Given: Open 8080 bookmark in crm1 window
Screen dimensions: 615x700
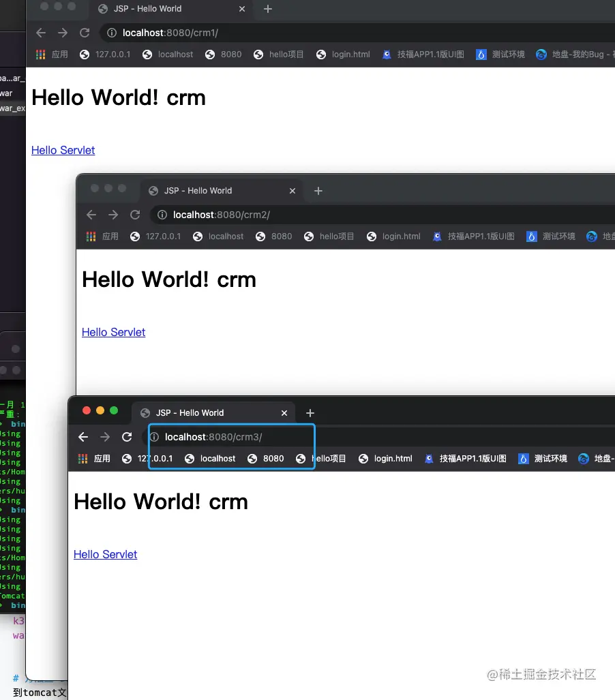Looking at the screenshot, I should click(224, 55).
